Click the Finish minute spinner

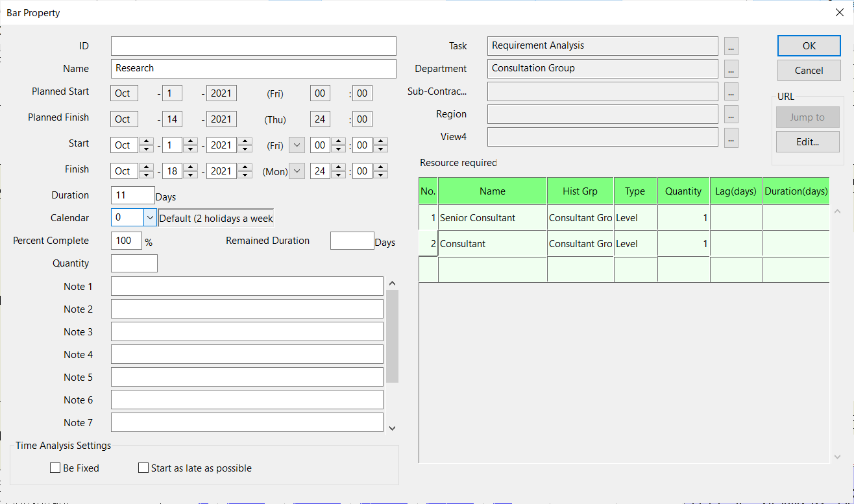point(381,171)
